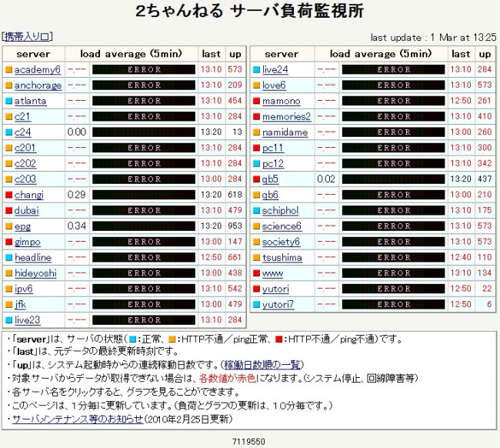Click the orange status icon beside epg

[9, 226]
